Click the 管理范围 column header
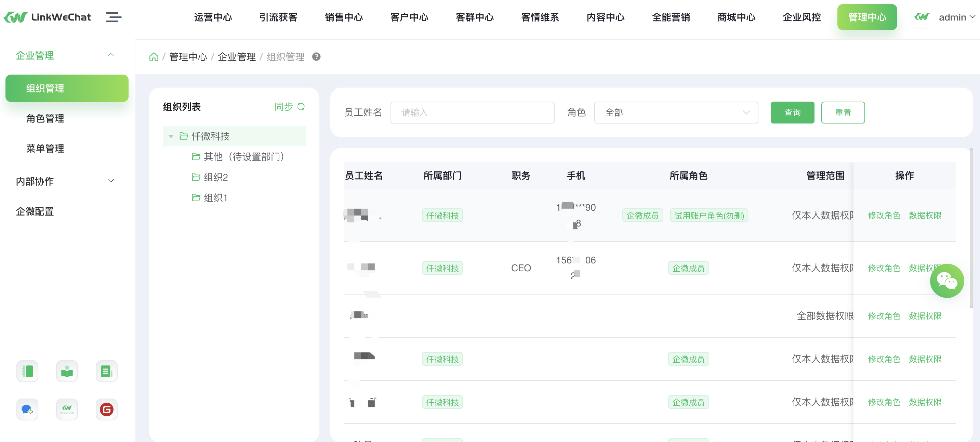980x442 pixels. 825,175
